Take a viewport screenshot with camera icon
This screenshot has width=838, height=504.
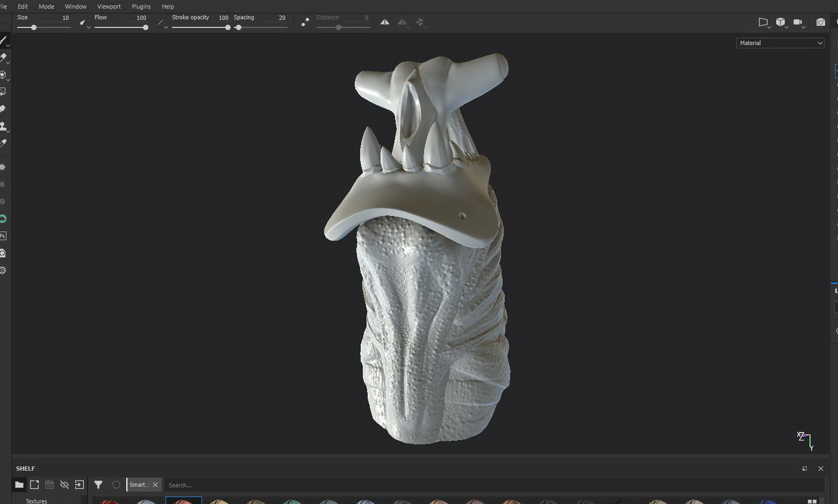820,22
